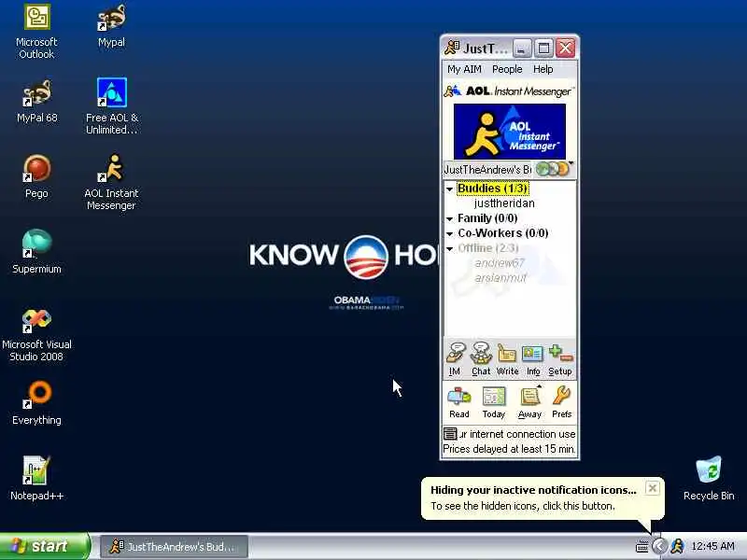Screen dimensions: 747x560
Task: Open the Everything search shortcut
Action: tap(36, 403)
